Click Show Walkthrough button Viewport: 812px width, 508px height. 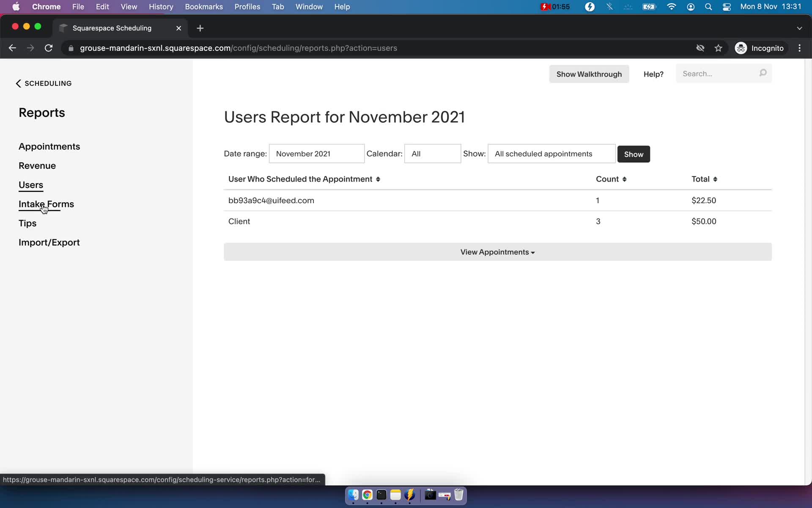589,74
